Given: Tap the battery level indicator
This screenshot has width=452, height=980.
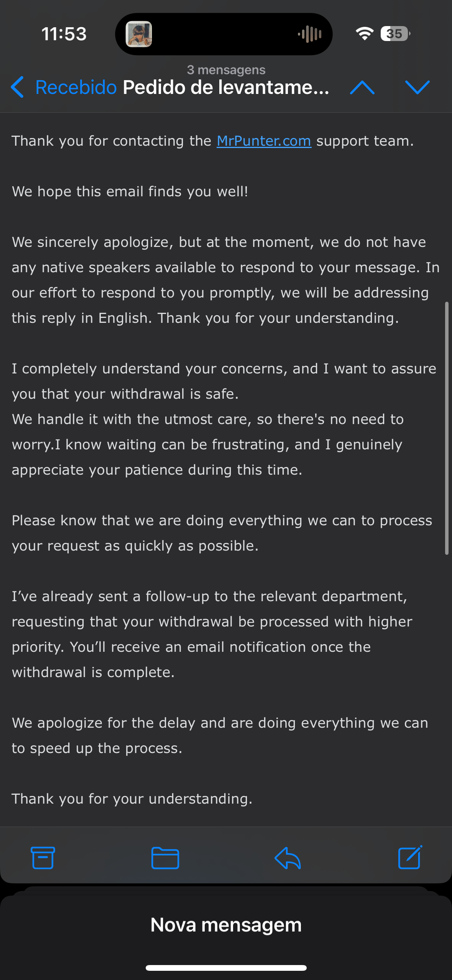Looking at the screenshot, I should [x=395, y=34].
